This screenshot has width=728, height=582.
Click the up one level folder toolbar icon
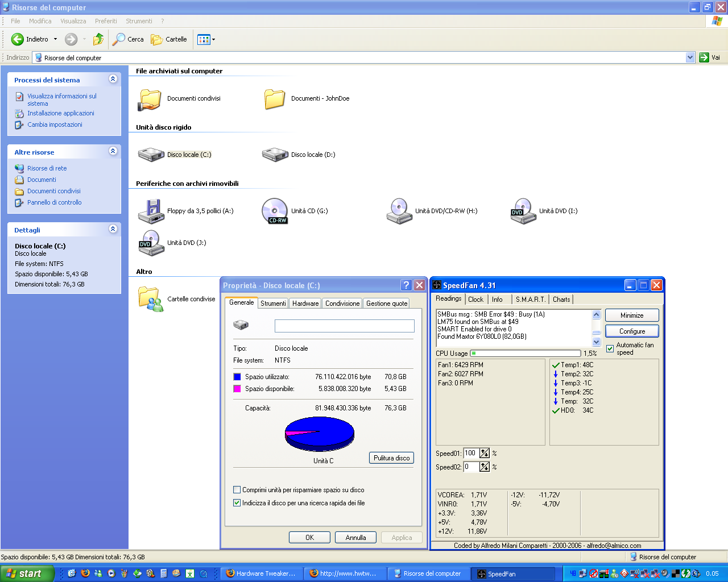(x=98, y=39)
